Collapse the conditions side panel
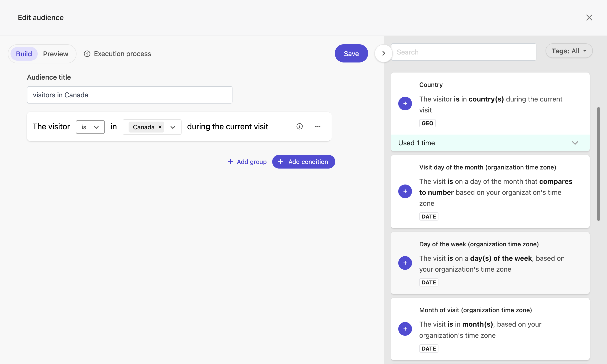 [383, 53]
